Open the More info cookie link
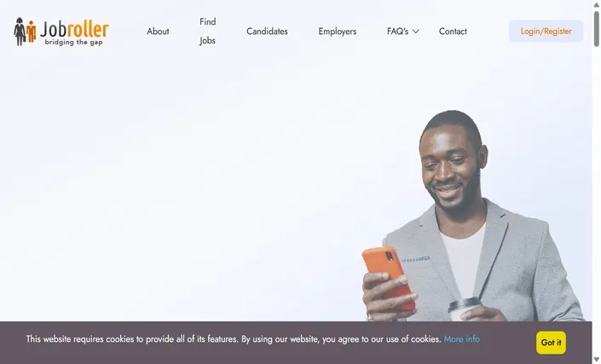This screenshot has height=364, width=601. (461, 339)
